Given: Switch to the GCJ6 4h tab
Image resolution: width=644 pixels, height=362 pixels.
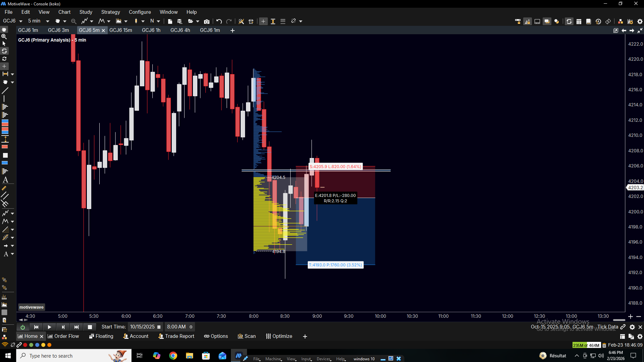Looking at the screenshot, I should (x=180, y=30).
